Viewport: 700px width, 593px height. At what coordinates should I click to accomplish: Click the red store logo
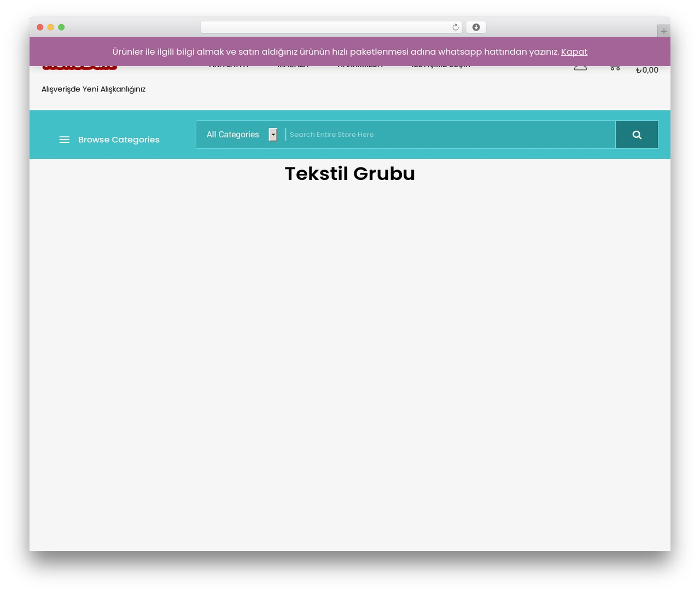pyautogui.click(x=80, y=68)
